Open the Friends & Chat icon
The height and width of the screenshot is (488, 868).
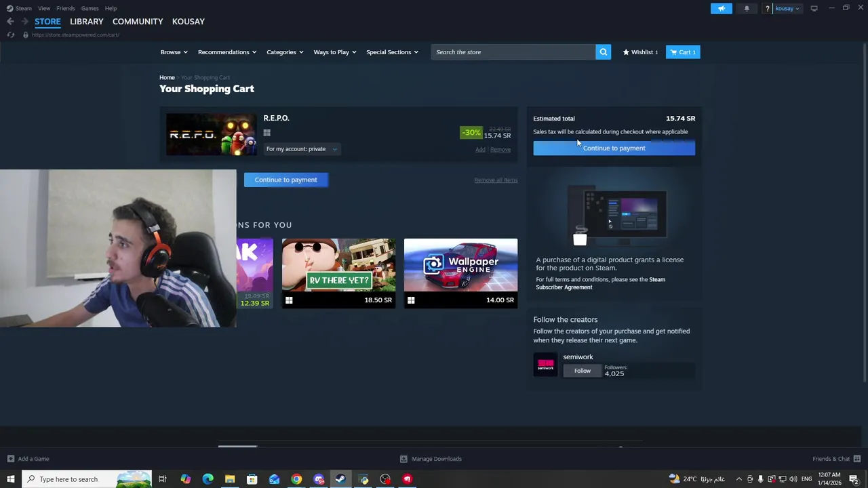click(856, 459)
